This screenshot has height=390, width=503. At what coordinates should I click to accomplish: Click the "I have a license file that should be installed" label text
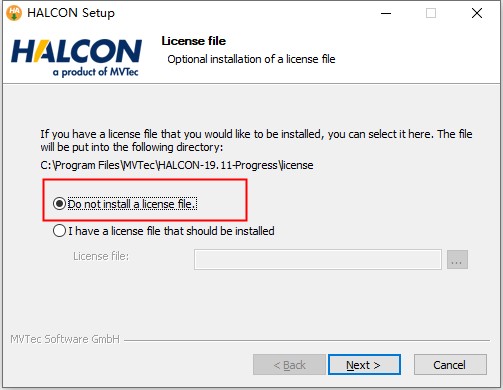coord(171,231)
